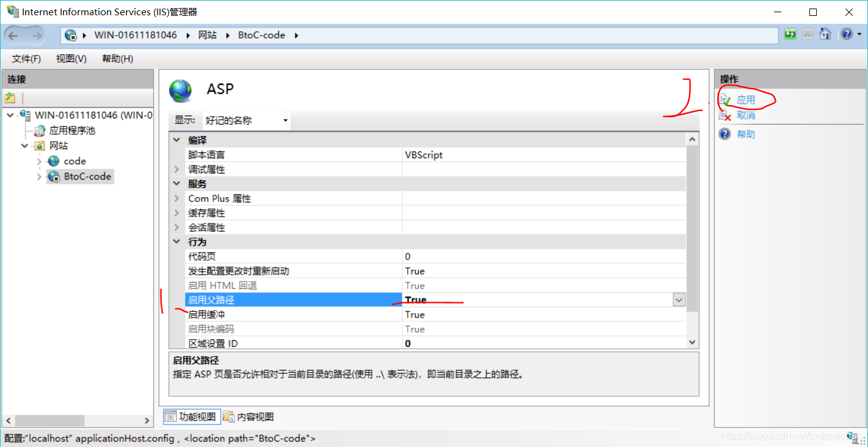
Task: Click the IIS Manager title bar icon
Action: [x=12, y=12]
